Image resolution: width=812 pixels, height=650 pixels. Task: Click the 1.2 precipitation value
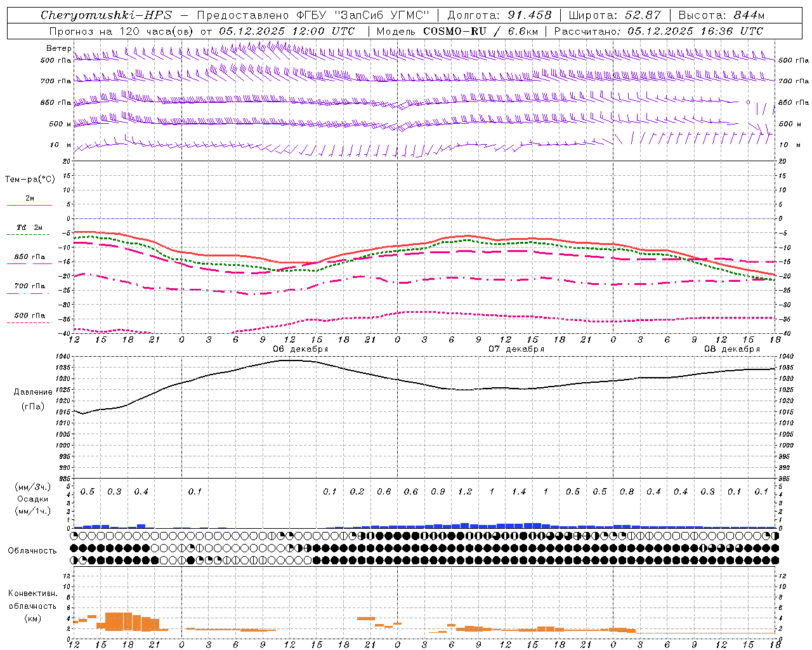pyautogui.click(x=465, y=491)
